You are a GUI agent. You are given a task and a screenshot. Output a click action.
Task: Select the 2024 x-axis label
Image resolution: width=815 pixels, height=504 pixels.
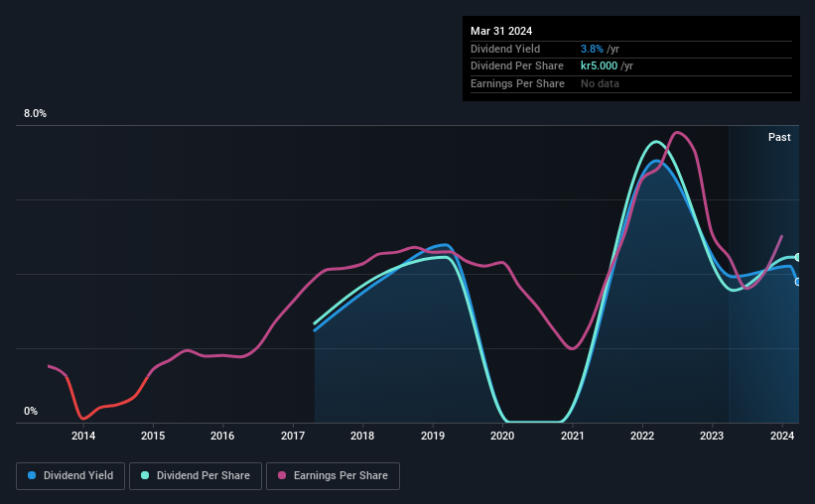(781, 436)
